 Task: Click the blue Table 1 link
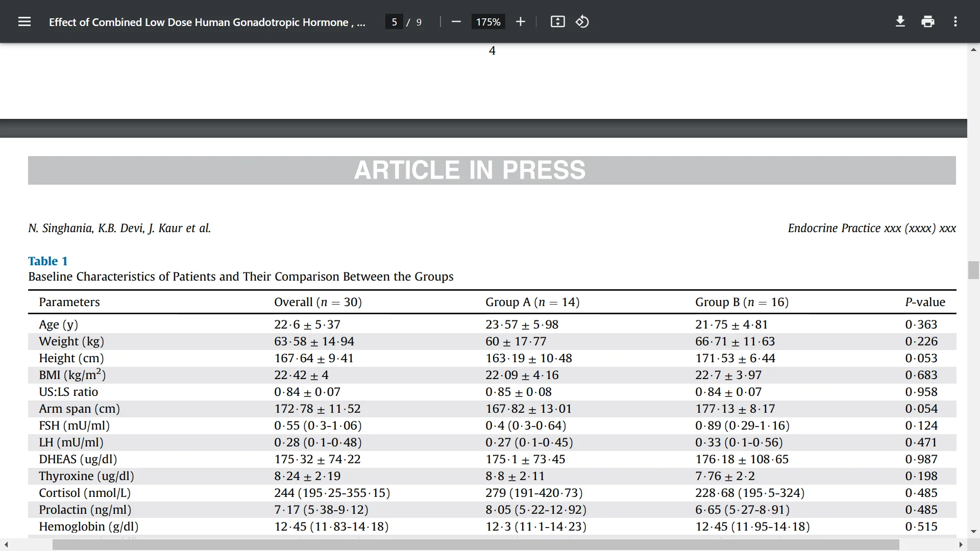(x=48, y=261)
